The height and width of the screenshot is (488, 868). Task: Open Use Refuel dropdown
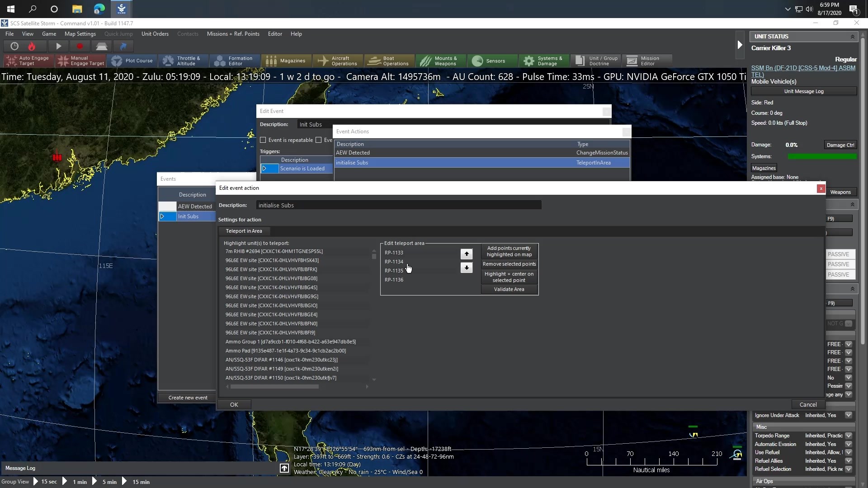coord(849,452)
